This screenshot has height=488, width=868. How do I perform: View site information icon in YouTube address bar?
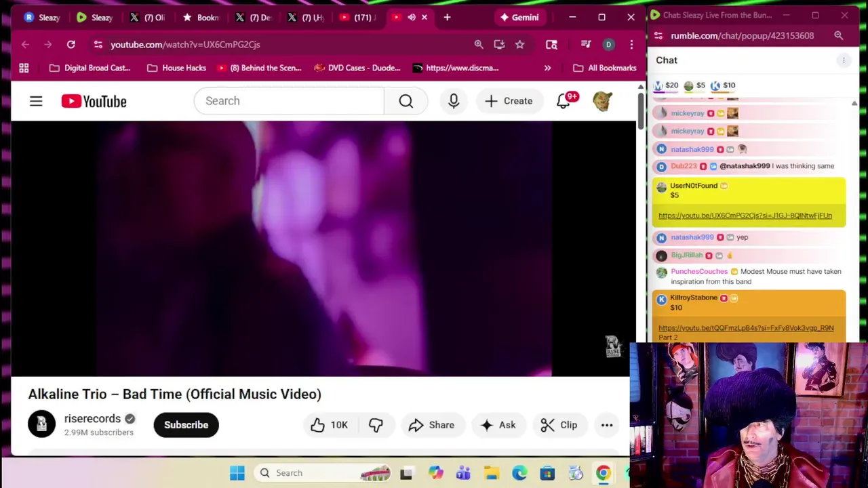click(98, 44)
